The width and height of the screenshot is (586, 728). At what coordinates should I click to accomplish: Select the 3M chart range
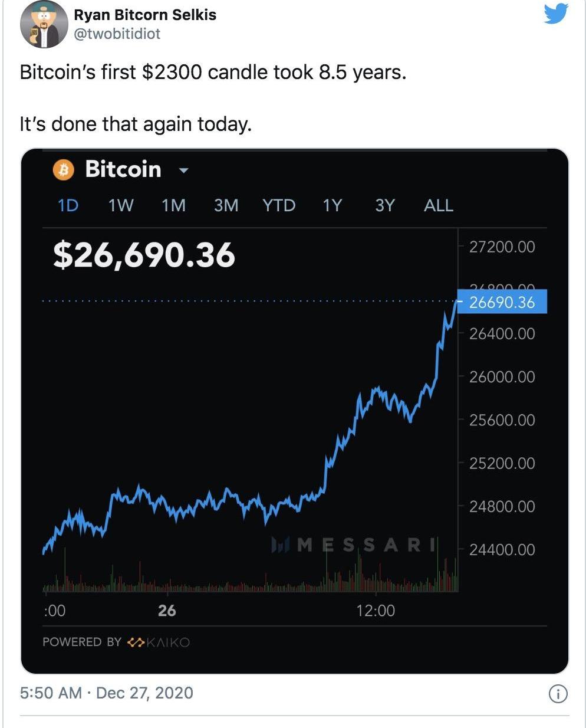coord(226,205)
